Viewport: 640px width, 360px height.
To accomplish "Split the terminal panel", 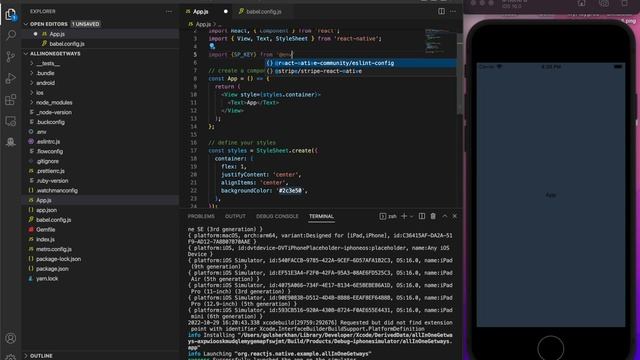I will pyautogui.click(x=422, y=216).
